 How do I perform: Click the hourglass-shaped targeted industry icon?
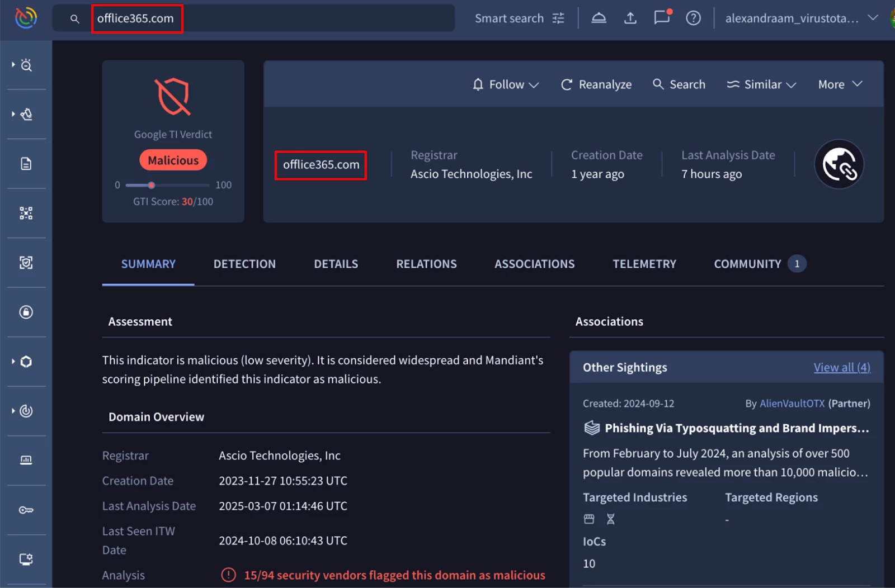point(611,519)
